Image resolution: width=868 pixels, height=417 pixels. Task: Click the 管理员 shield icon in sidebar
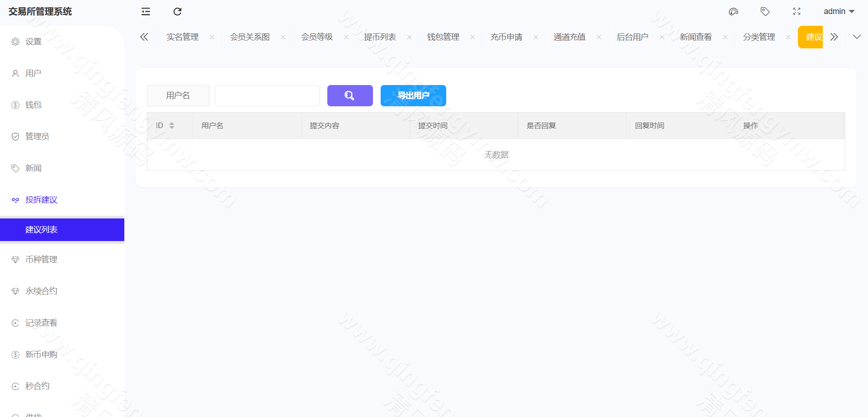click(15, 136)
